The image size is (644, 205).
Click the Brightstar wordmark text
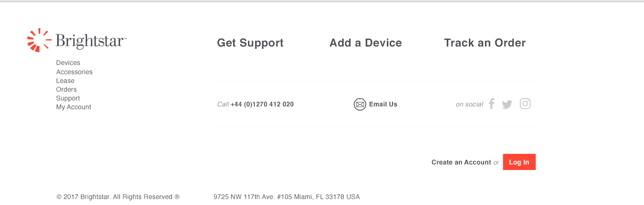click(91, 41)
